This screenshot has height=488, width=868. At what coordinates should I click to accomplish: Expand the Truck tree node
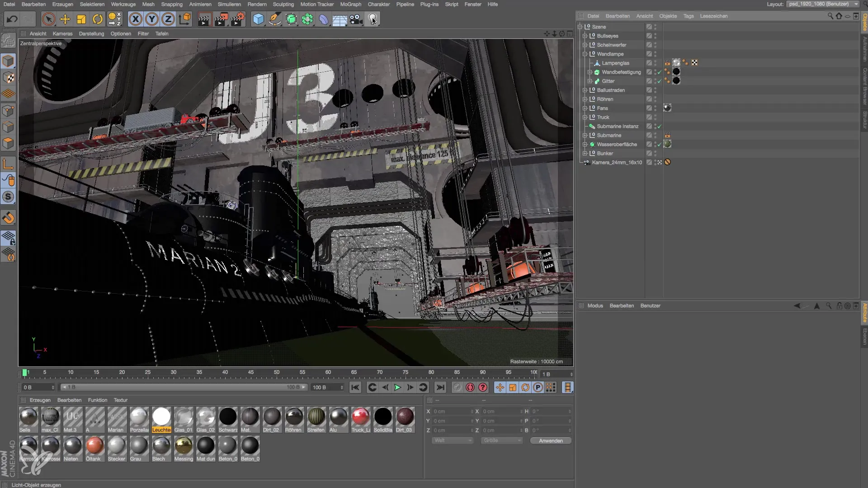(x=585, y=117)
